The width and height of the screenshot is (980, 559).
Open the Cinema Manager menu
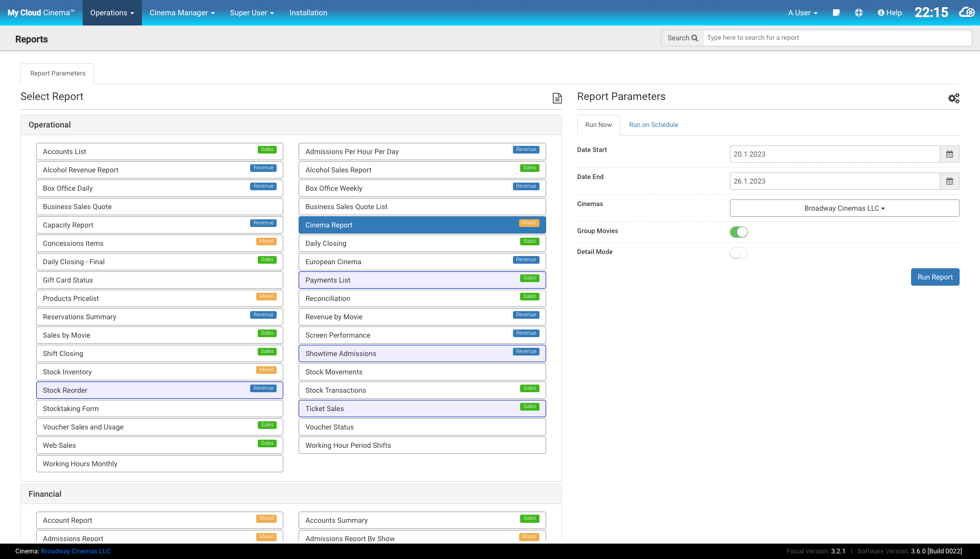[x=182, y=13]
